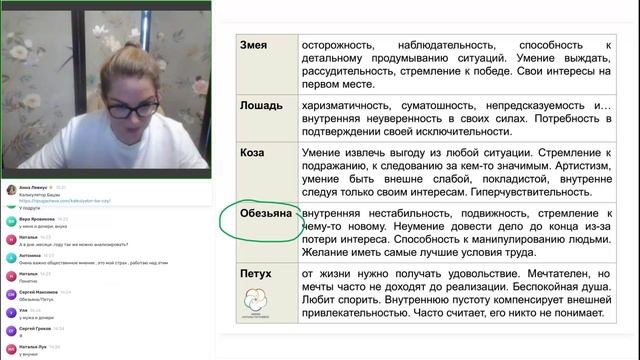This screenshot has width=640, height=360.
Task: Click the pinned text 'Калькулятор Бацзы'
Action: [x=39, y=195]
